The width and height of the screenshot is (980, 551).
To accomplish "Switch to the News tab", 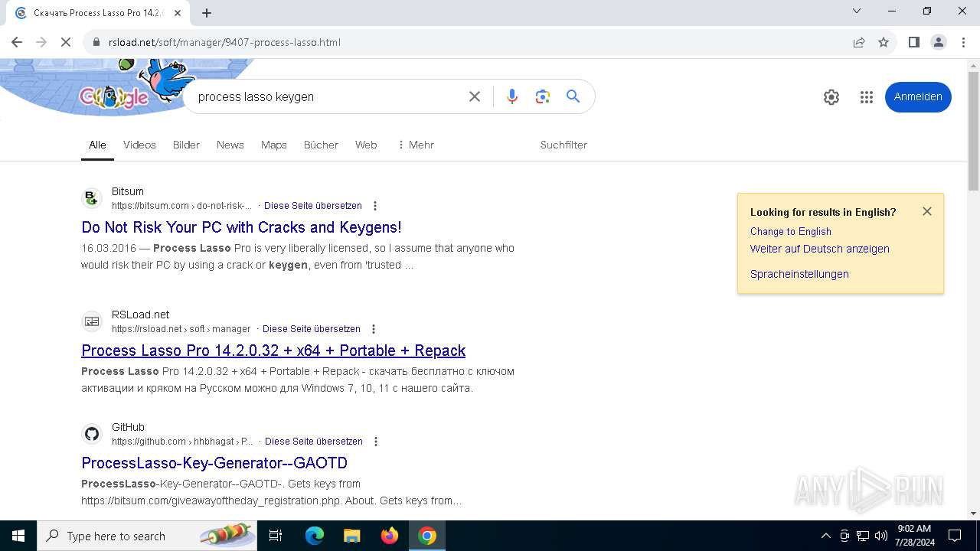I will pyautogui.click(x=230, y=145).
